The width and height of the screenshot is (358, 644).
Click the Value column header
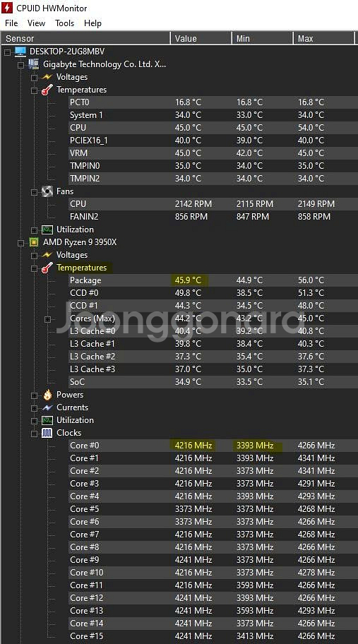(201, 38)
